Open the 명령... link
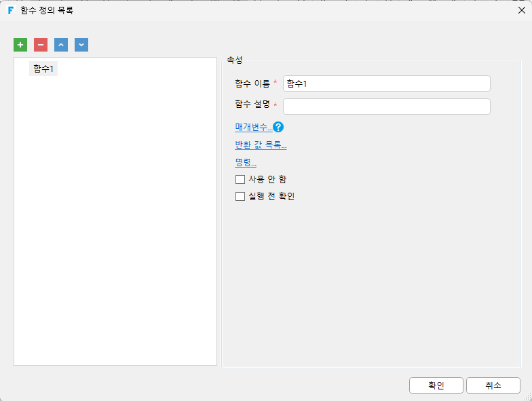 [246, 162]
